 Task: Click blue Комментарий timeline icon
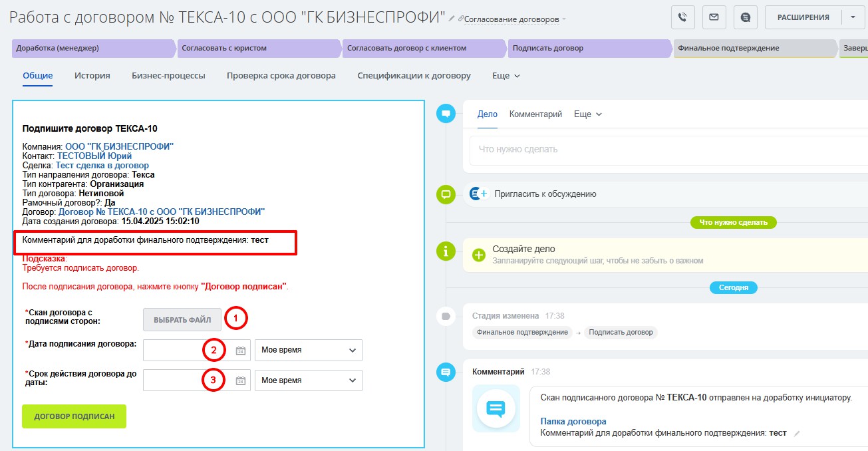click(446, 372)
